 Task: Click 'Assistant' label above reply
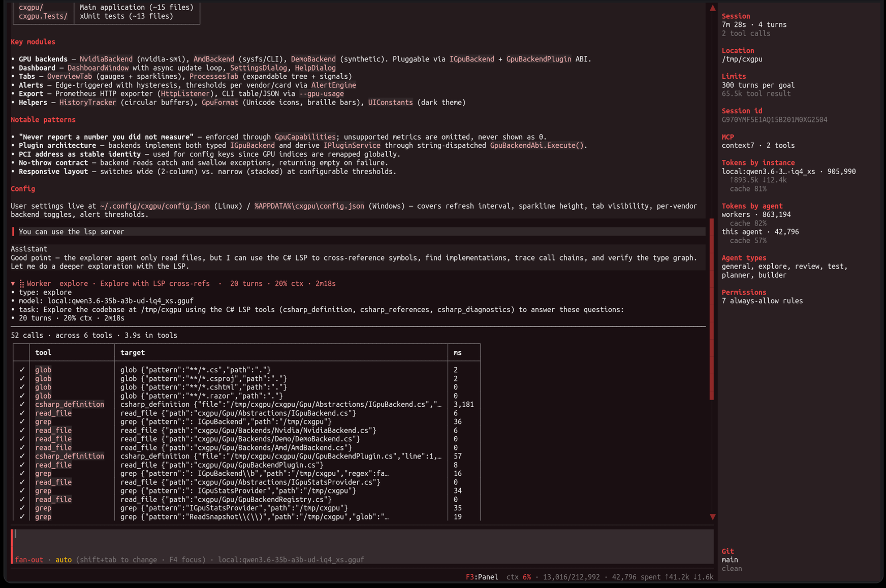tap(29, 249)
